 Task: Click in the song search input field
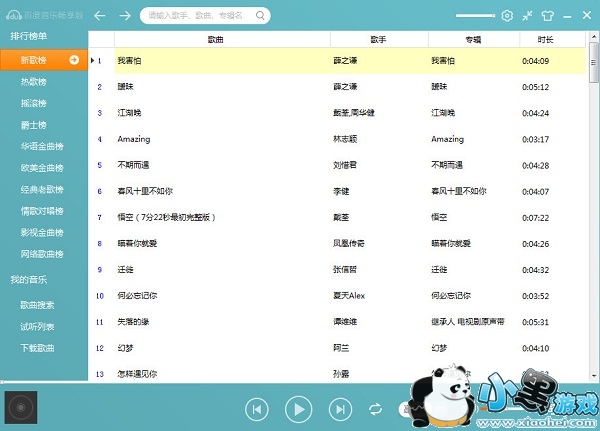199,15
